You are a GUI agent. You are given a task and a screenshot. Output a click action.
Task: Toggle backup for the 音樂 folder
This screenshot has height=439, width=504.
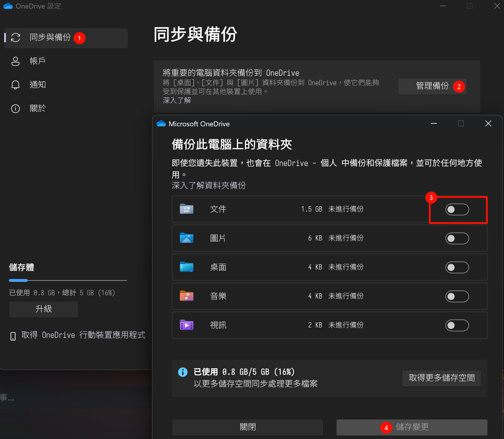(x=457, y=296)
